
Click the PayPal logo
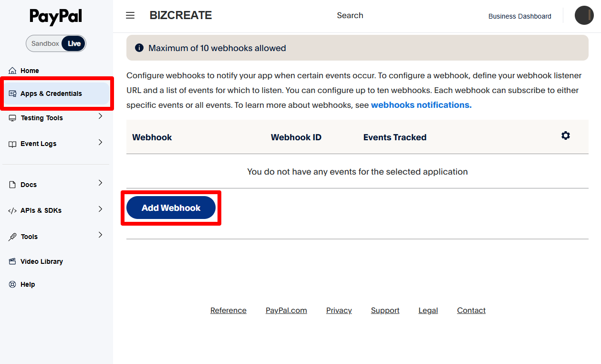pos(56,17)
